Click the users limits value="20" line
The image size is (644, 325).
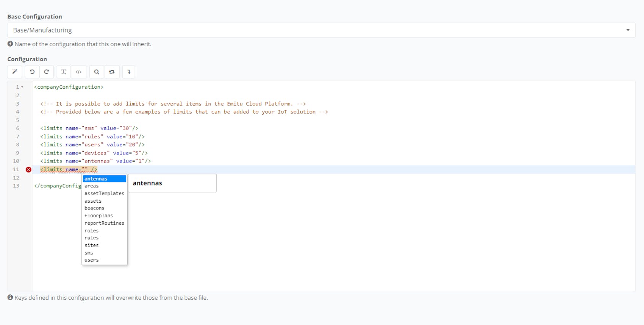[92, 145]
